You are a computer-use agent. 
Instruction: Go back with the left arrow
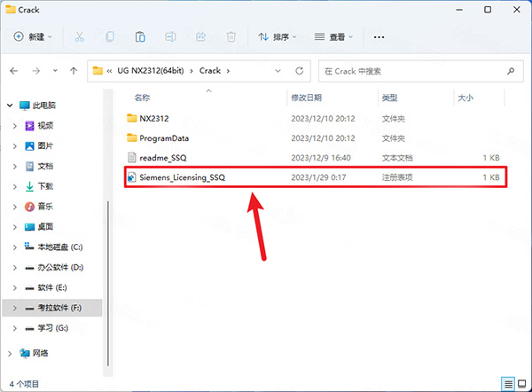[14, 71]
